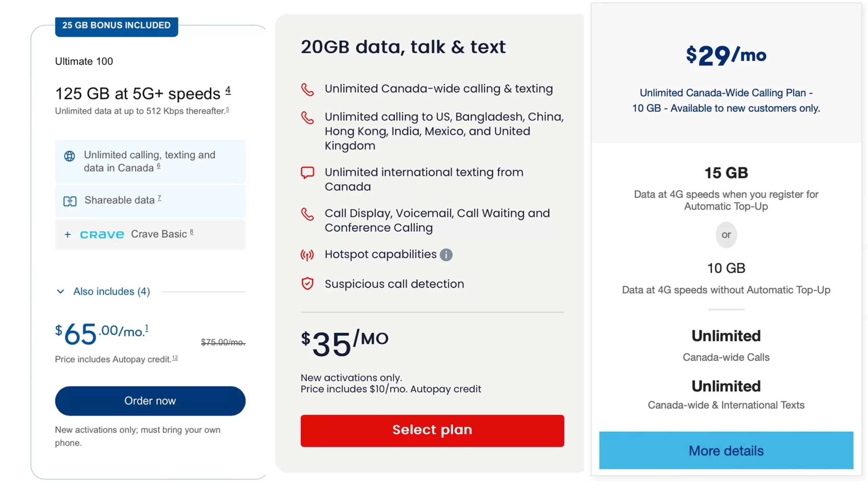Click the phone icon beside Call Display
This screenshot has height=488, width=868.
pyautogui.click(x=307, y=214)
